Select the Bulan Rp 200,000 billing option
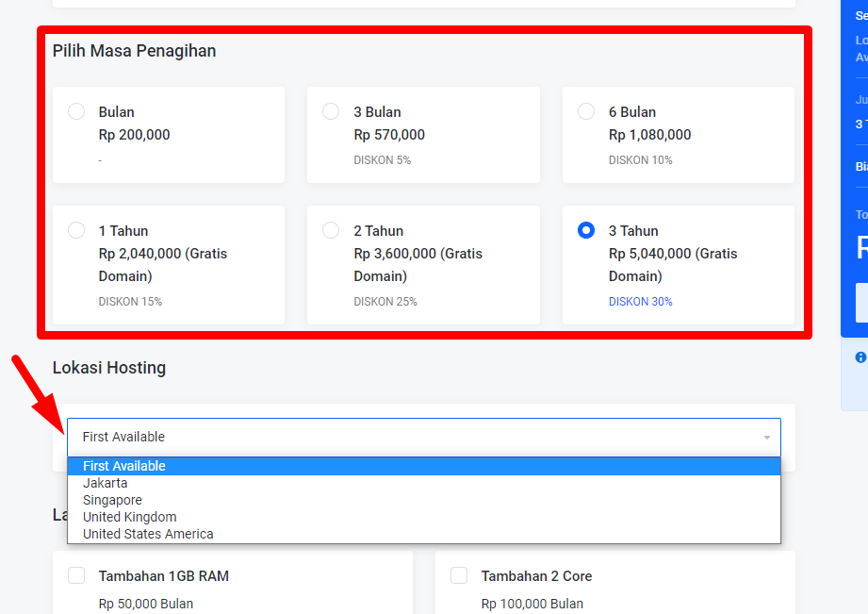This screenshot has width=868, height=614. point(77,112)
